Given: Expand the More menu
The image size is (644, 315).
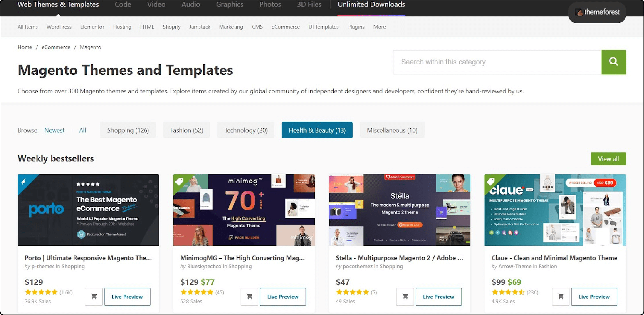Looking at the screenshot, I should (x=379, y=27).
